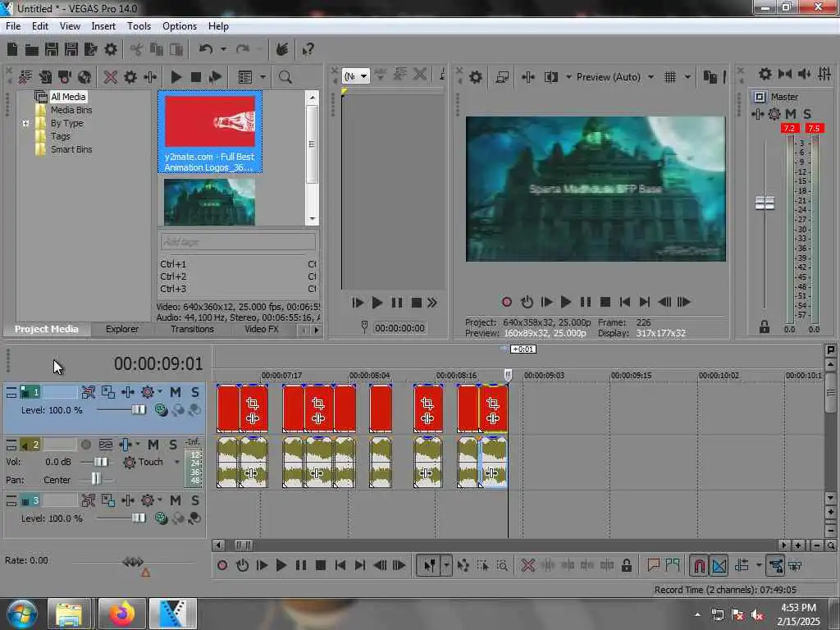Play the timeline from transport bar

(x=281, y=565)
